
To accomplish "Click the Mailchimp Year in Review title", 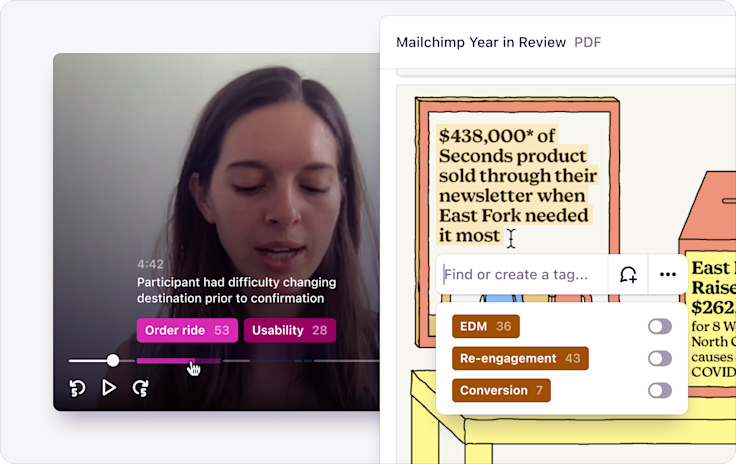I will (481, 42).
